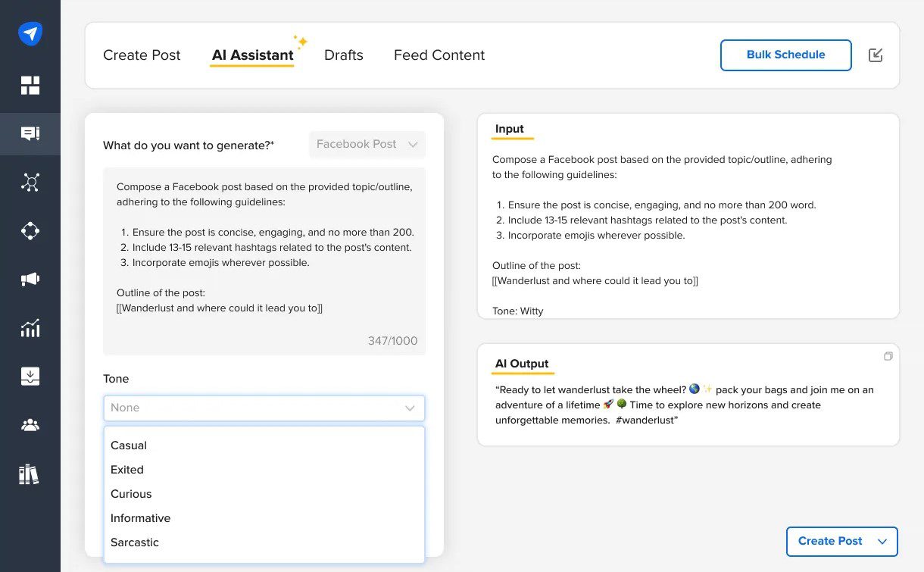Select the team members icon in sidebar
The height and width of the screenshot is (572, 924).
coord(30,424)
